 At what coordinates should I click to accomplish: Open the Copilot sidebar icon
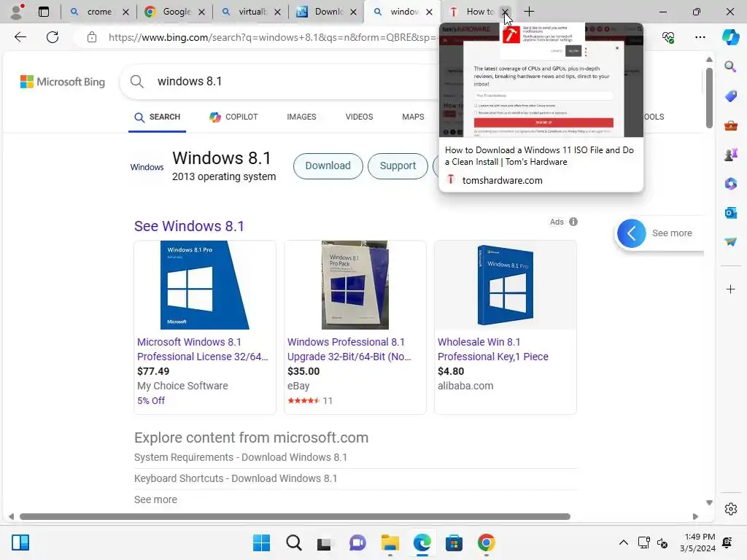click(730, 37)
